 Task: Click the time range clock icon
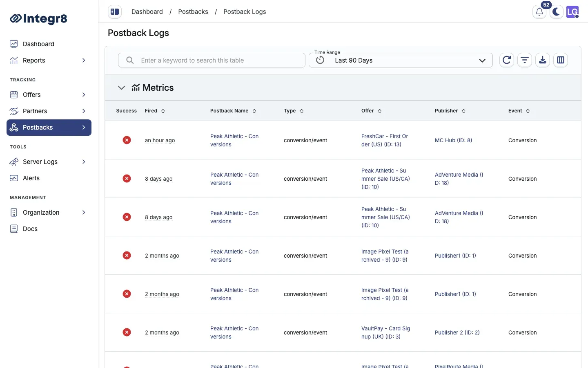pos(320,60)
